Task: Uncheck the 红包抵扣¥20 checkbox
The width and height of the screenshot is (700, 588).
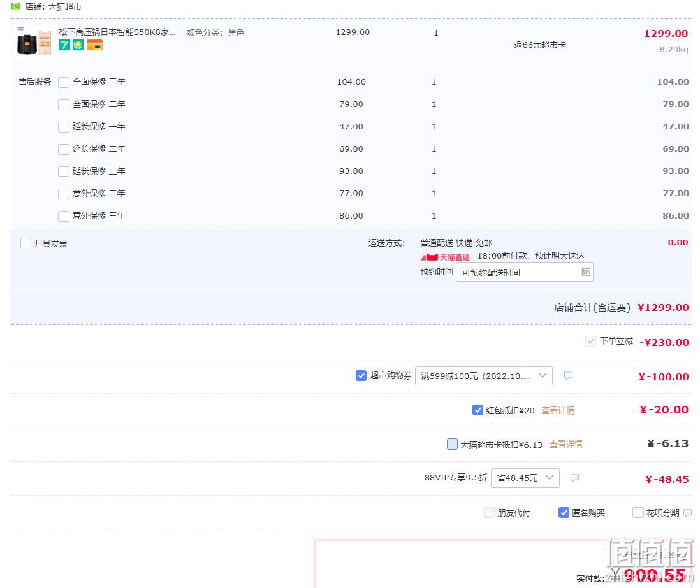Action: coord(478,410)
